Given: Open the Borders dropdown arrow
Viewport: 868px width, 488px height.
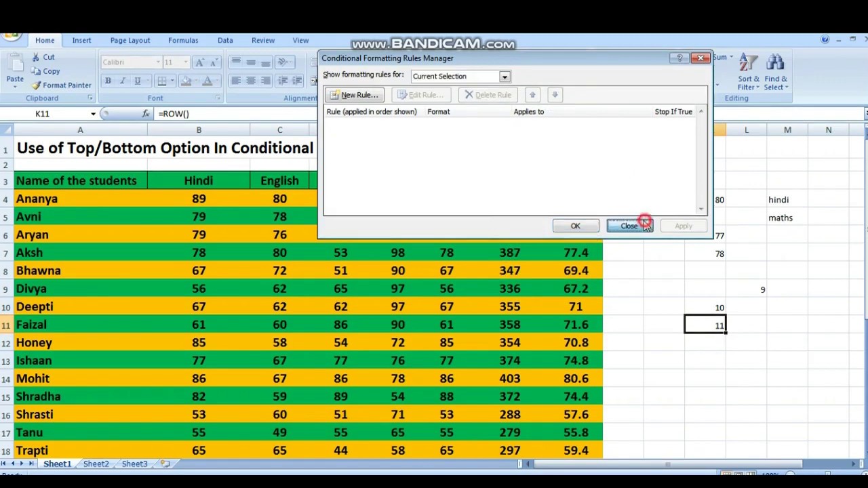Looking at the screenshot, I should 172,81.
